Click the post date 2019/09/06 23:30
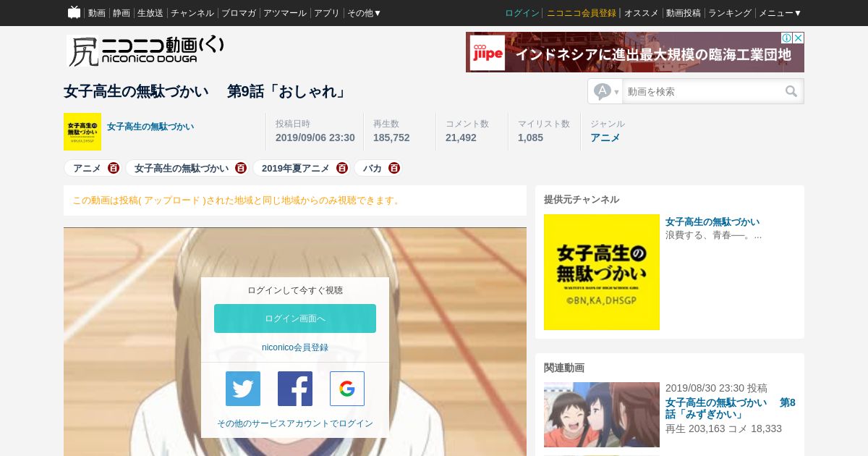The width and height of the screenshot is (868, 456). (315, 138)
